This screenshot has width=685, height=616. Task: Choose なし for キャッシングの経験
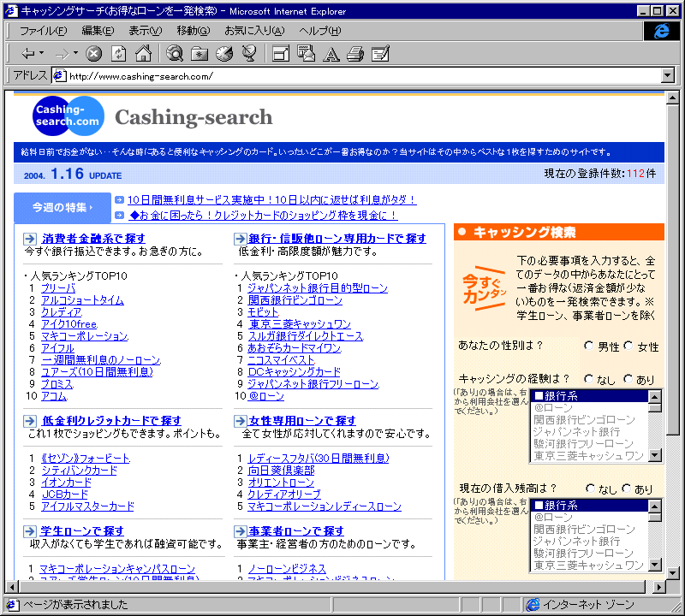(x=589, y=379)
